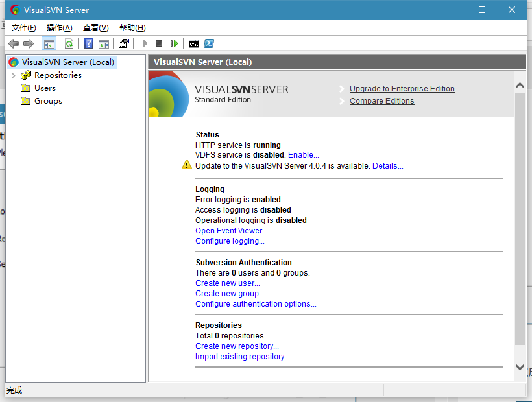Click the 'HTTP service is running' status text

tap(238, 145)
